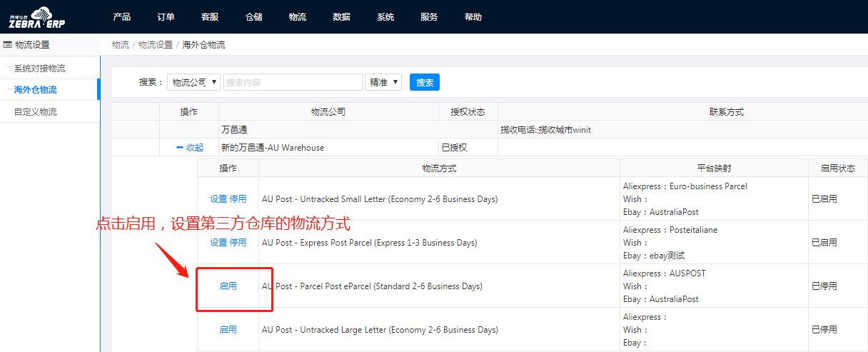Select 系统对接物流 in the sidebar
868x352 pixels.
(39, 69)
